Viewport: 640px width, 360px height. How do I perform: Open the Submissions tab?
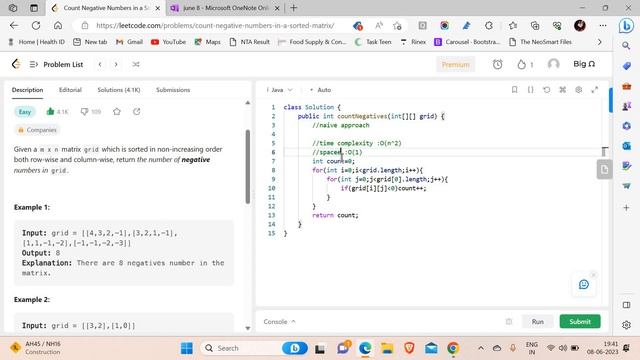pyautogui.click(x=173, y=90)
